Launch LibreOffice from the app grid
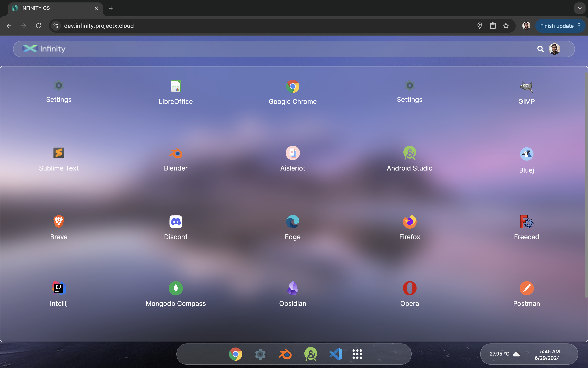Image resolution: width=588 pixels, height=368 pixels. 176,92
